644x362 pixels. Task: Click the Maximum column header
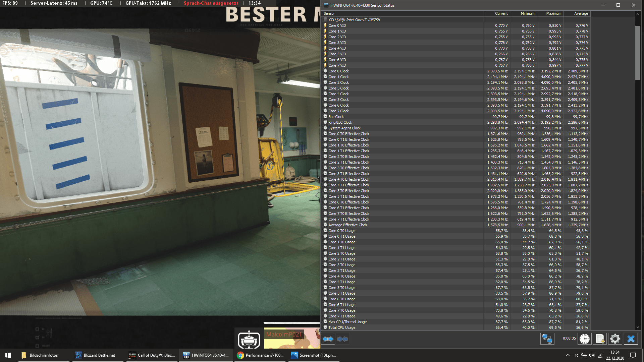tap(550, 13)
